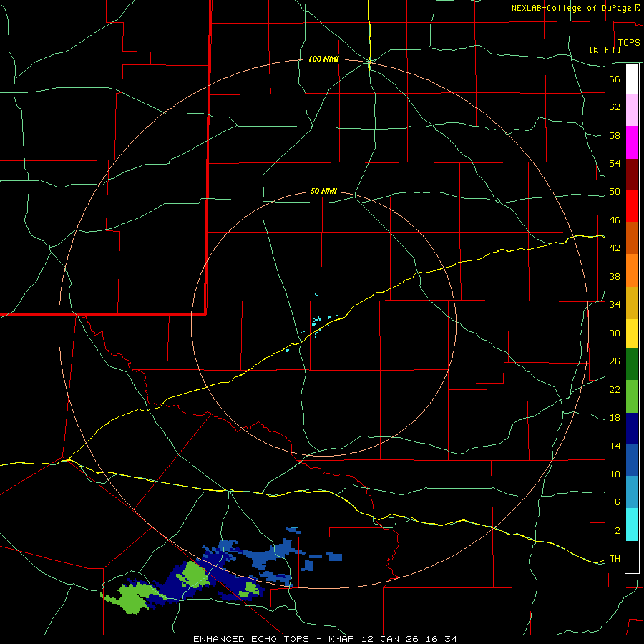This screenshot has width=644, height=644.
Task: Select the dark green legend swatch
Action: 632,364
